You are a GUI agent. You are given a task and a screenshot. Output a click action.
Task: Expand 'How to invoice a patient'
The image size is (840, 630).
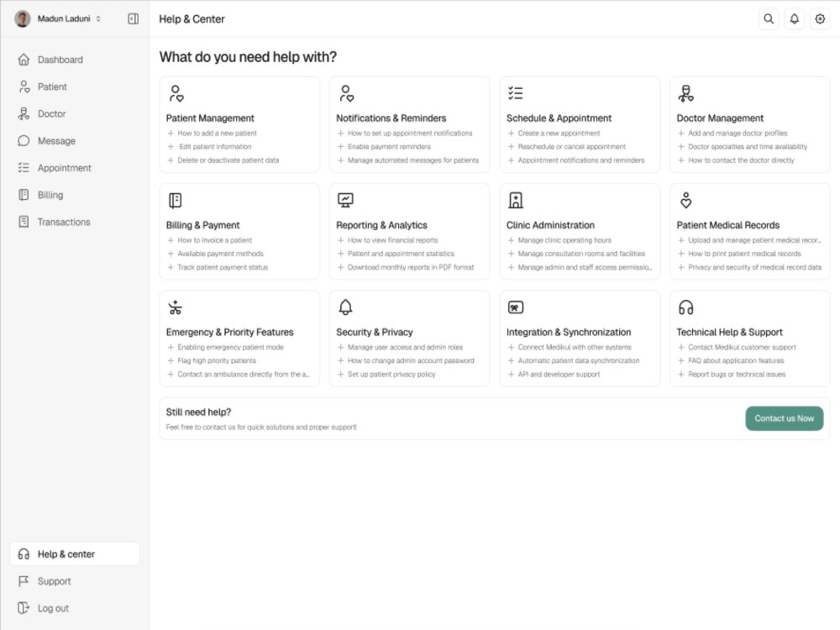tap(209, 240)
